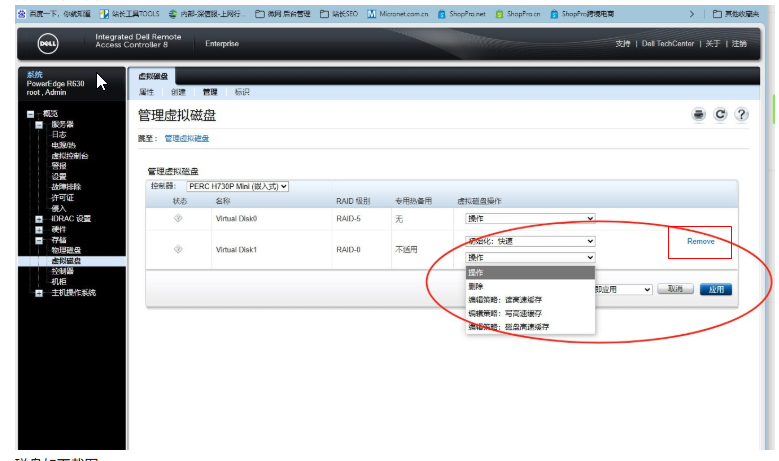Screen dimensions: 779x461
Task: Expand the iDRAC 设置 tree node
Action: tap(39, 219)
